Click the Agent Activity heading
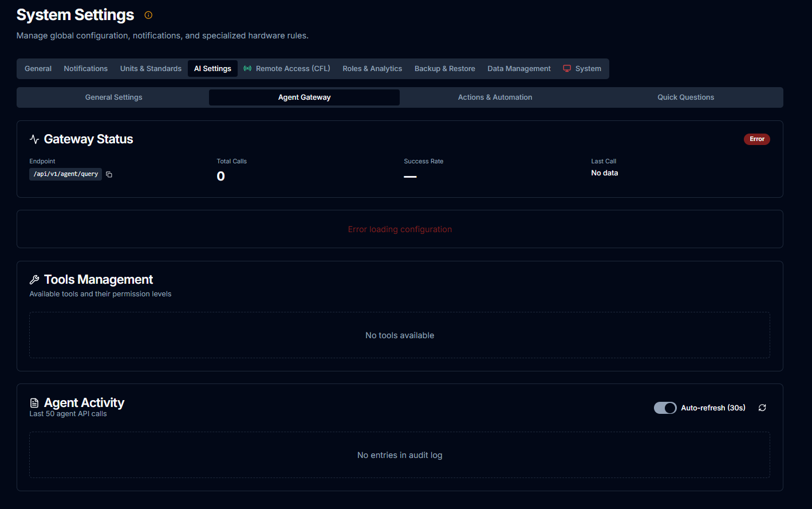 pos(84,403)
